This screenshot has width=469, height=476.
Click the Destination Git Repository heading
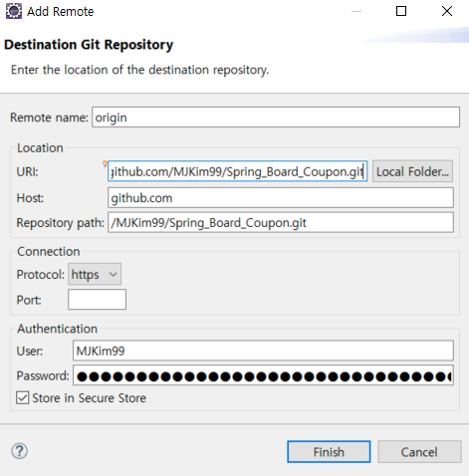click(x=89, y=45)
